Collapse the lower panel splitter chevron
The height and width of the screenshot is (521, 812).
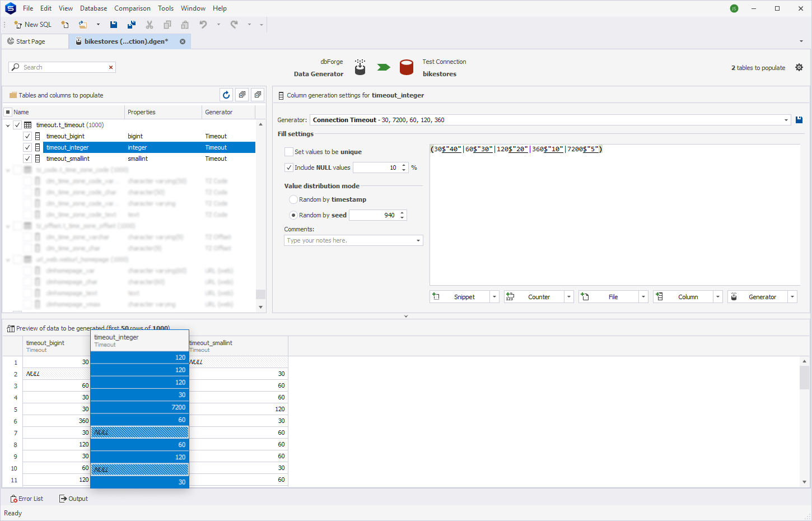(x=406, y=317)
